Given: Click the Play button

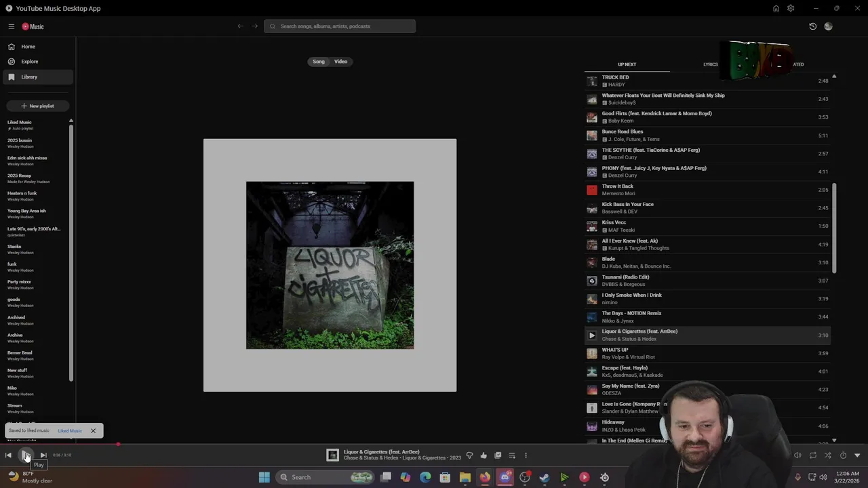Looking at the screenshot, I should tap(25, 455).
